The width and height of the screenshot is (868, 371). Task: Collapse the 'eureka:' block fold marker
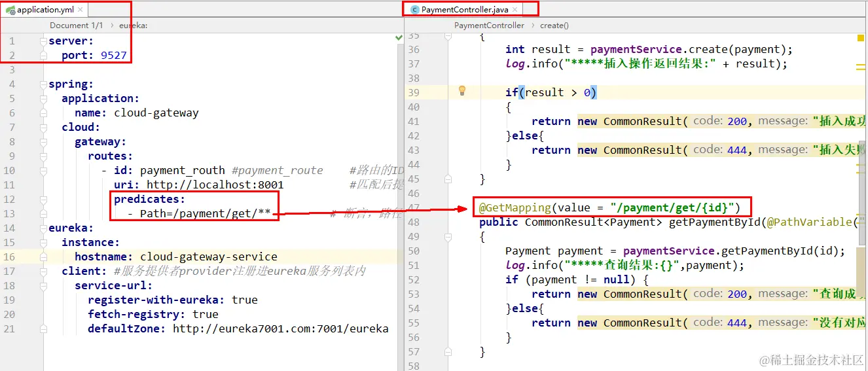[45, 228]
